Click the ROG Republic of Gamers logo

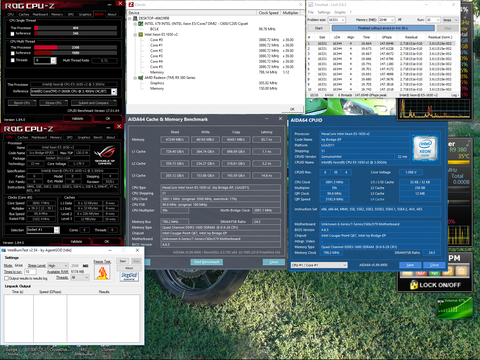tap(105, 155)
